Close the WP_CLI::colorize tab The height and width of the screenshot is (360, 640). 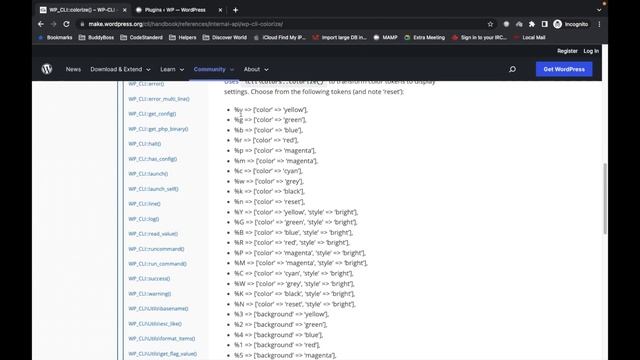click(x=124, y=10)
